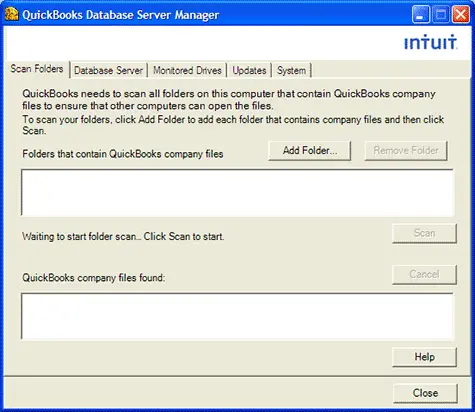Click the 'Waiting to start folder scan' status text

(123, 237)
